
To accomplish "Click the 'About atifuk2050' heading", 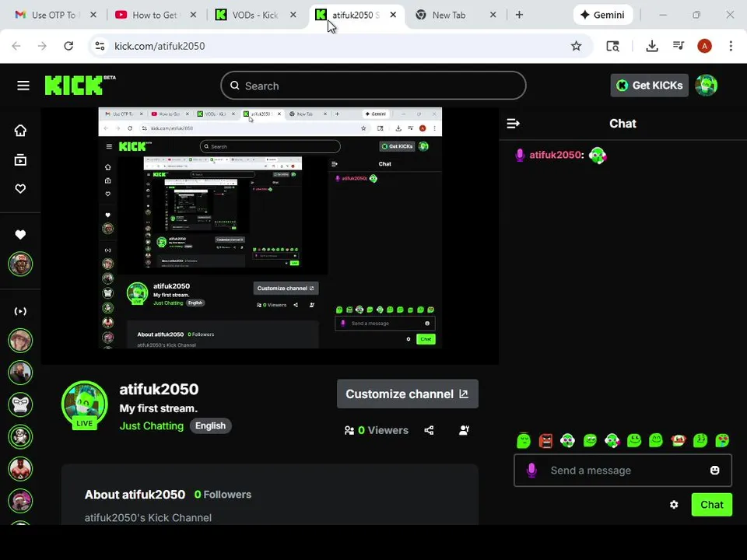I will [x=135, y=495].
